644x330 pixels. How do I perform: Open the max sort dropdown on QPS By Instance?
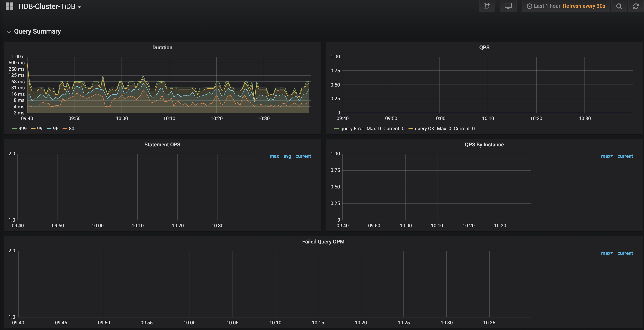607,156
